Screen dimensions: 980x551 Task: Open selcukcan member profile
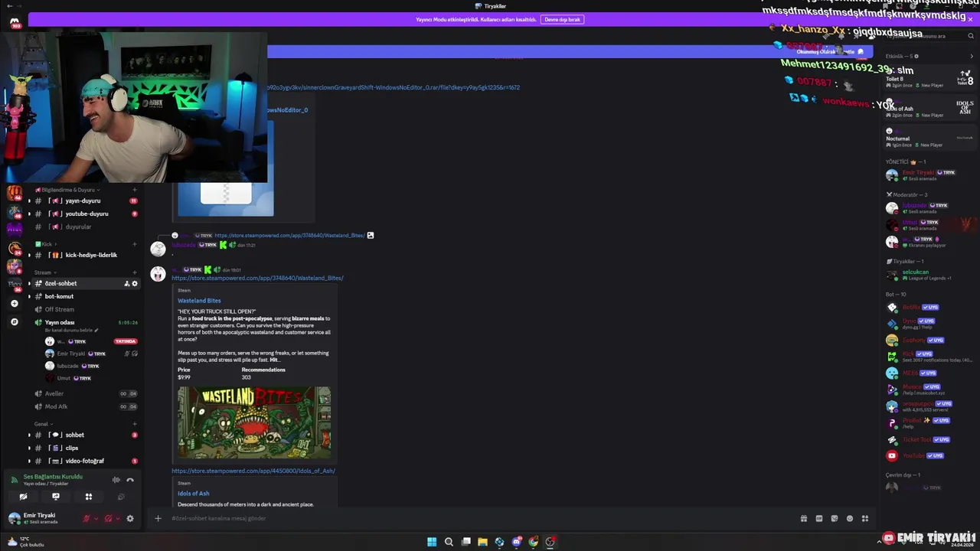[929, 274]
